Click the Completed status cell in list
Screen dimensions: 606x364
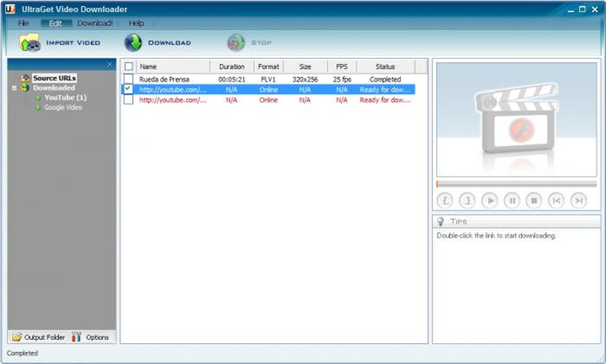point(386,79)
